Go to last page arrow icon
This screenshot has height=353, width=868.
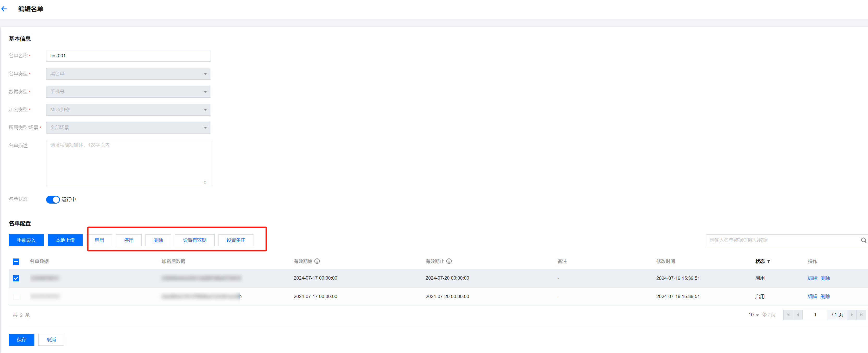point(861,315)
